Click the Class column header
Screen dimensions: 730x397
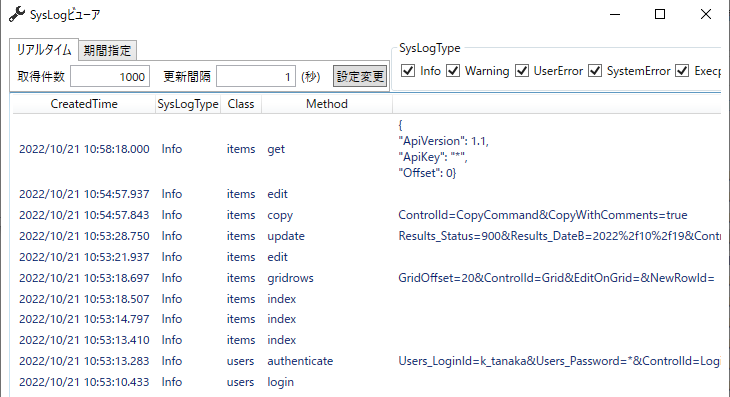[x=241, y=104]
